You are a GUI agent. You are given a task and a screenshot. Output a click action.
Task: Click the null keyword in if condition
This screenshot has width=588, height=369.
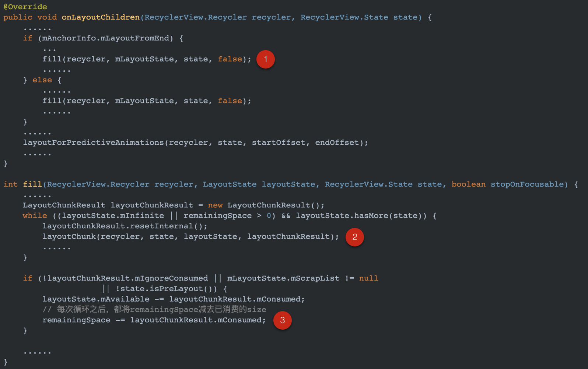point(368,278)
